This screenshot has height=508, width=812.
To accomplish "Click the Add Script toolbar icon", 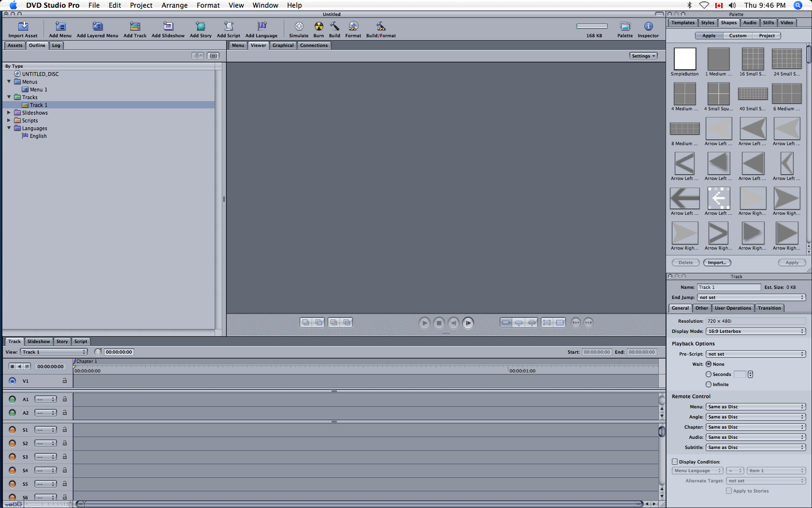I will (229, 26).
